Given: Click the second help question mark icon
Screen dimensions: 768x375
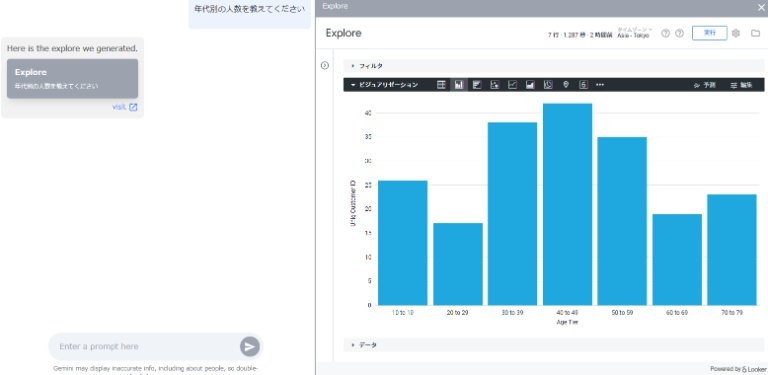Looking at the screenshot, I should point(679,33).
